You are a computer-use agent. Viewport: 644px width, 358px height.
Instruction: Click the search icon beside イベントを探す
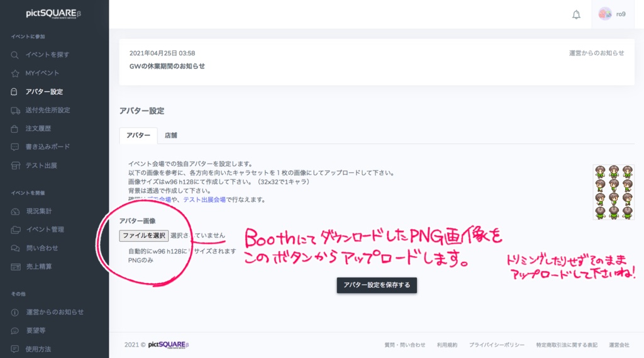click(x=15, y=55)
